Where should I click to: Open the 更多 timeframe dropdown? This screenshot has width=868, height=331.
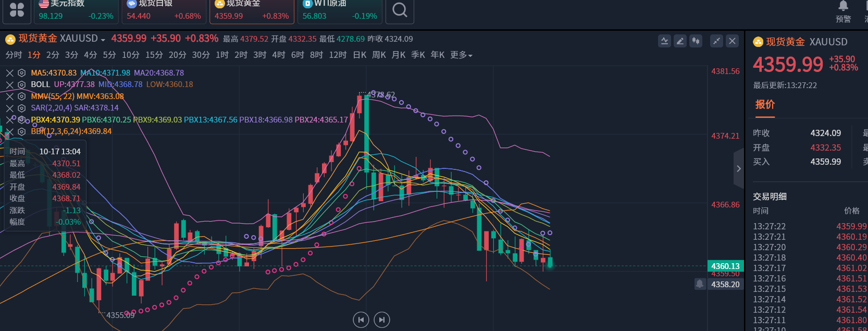point(461,55)
